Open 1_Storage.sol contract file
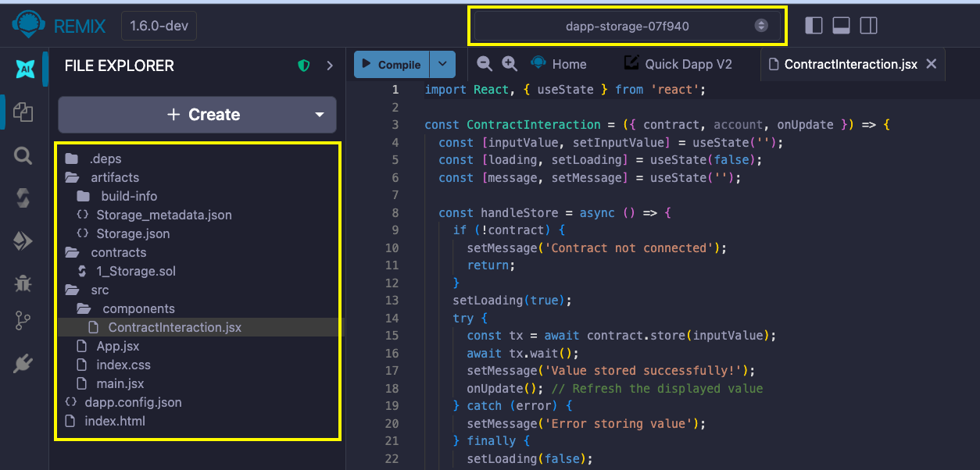 click(126, 271)
